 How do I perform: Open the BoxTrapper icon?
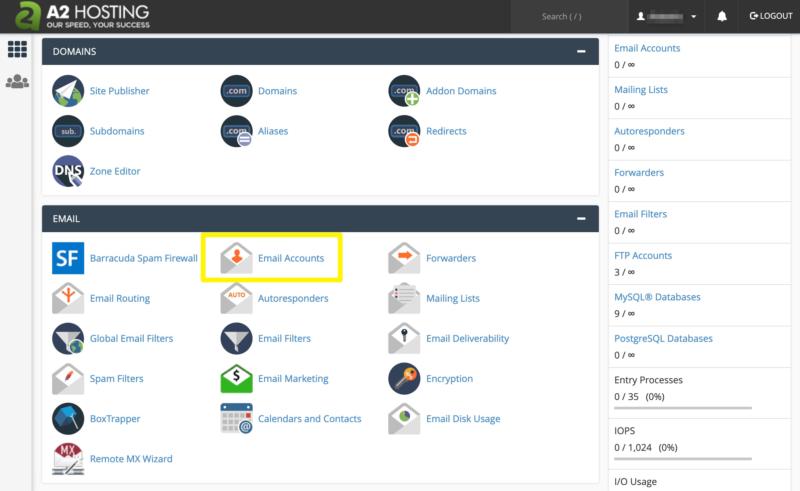68,419
